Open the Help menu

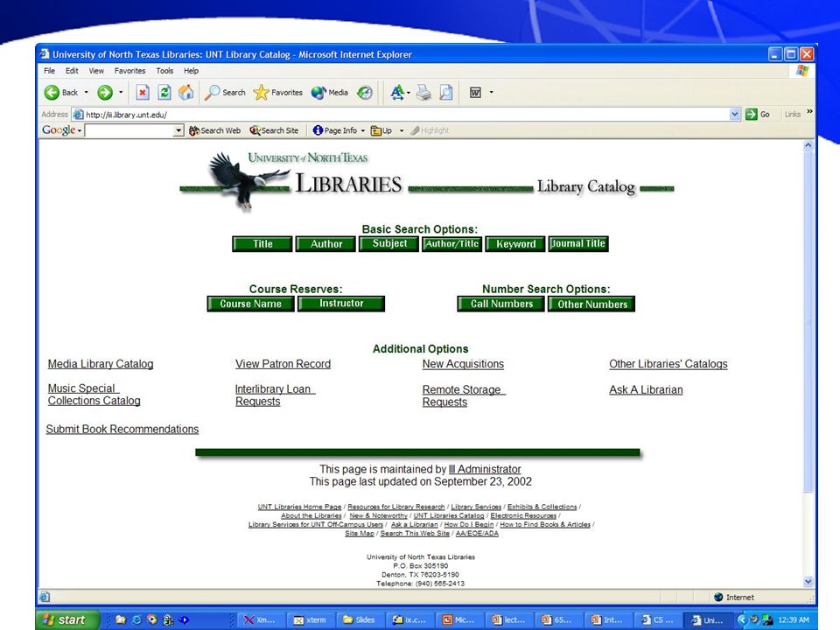point(192,71)
